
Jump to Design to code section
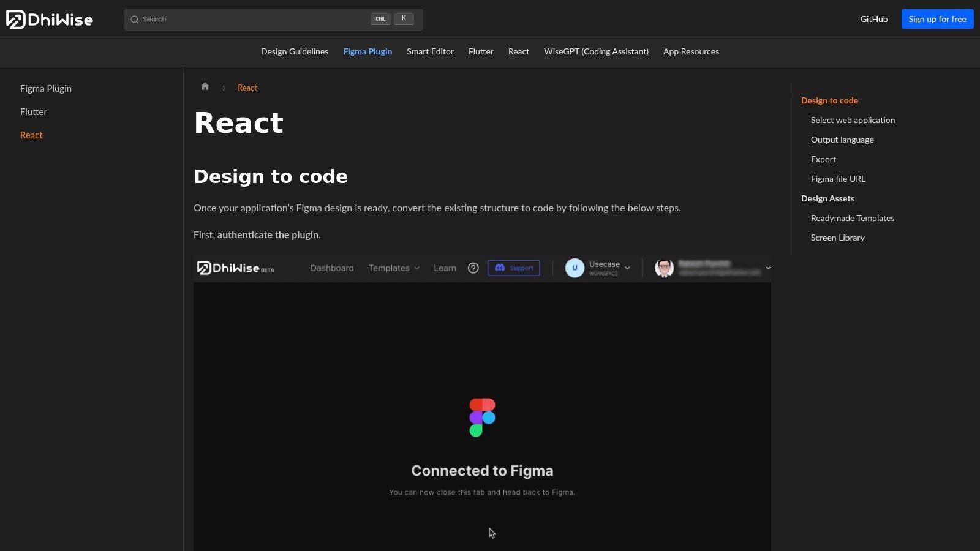coord(829,100)
